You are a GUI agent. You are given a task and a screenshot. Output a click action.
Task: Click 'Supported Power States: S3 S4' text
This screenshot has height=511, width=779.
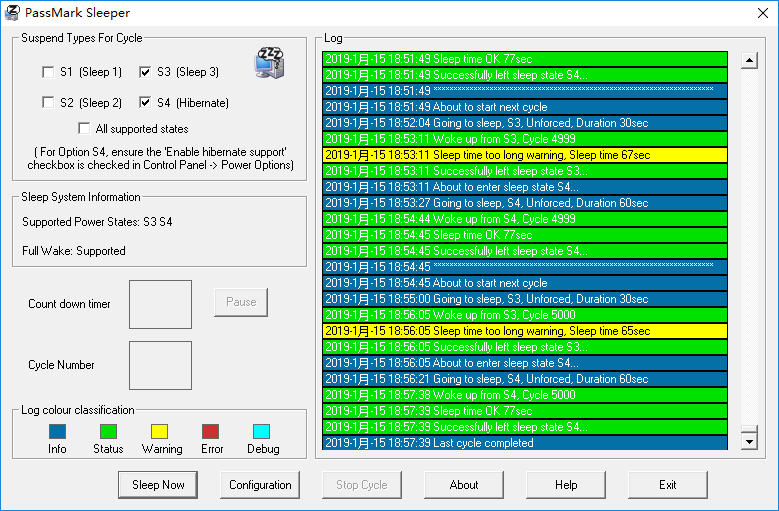click(97, 222)
